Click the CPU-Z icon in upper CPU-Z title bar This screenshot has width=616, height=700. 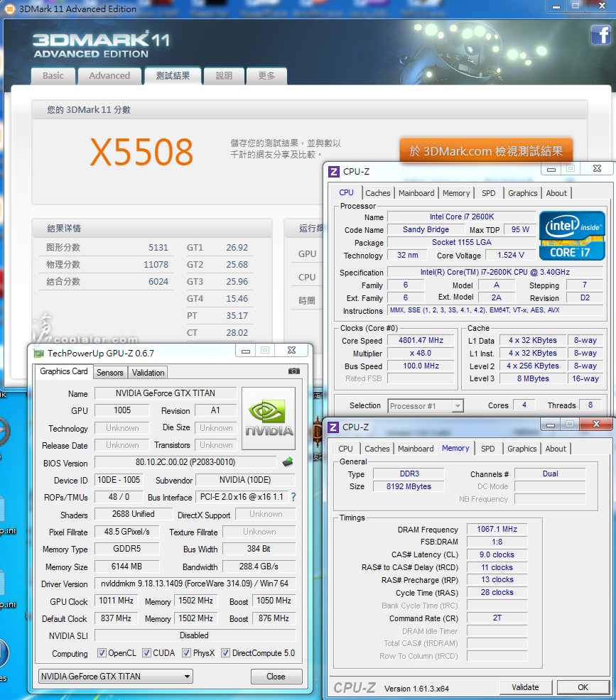[333, 171]
